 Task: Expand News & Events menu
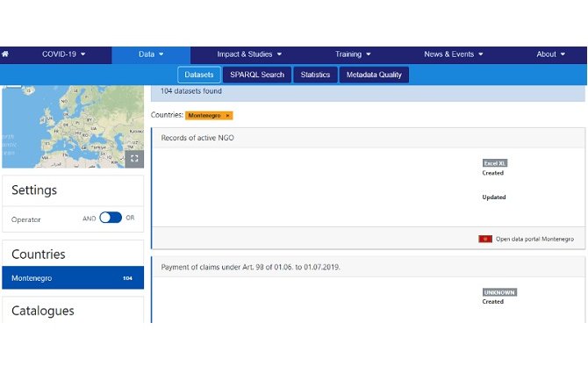(x=453, y=54)
